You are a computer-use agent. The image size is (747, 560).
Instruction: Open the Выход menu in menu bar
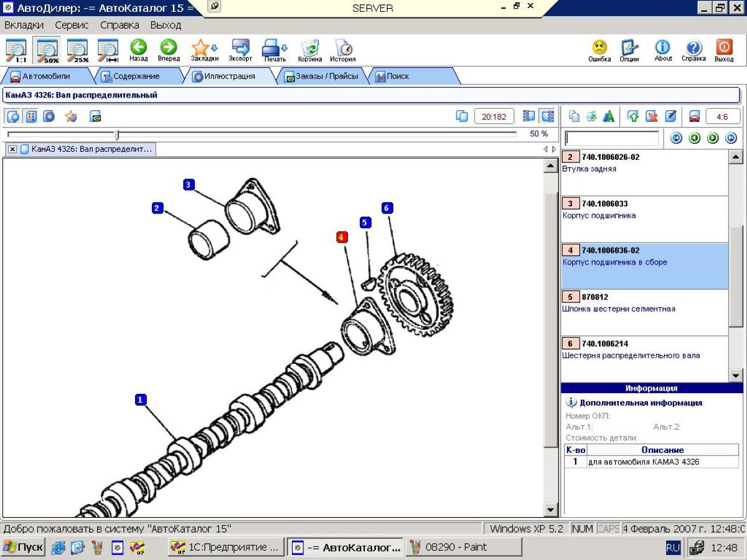166,26
